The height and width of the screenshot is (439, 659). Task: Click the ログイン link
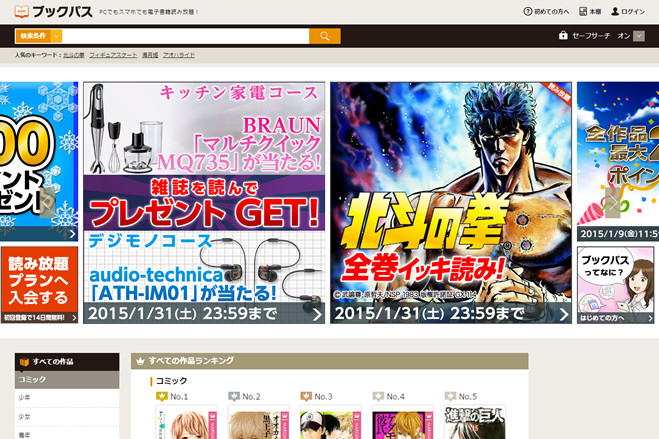[x=628, y=12]
